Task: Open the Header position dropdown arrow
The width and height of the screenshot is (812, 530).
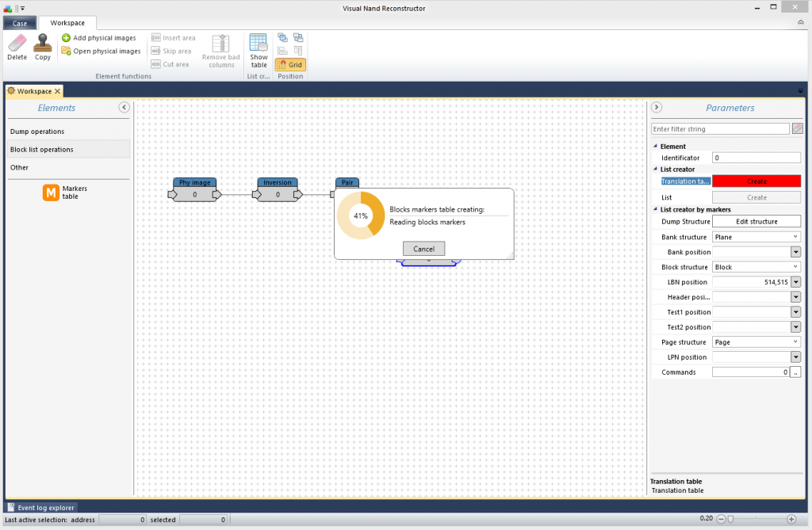Action: point(796,297)
